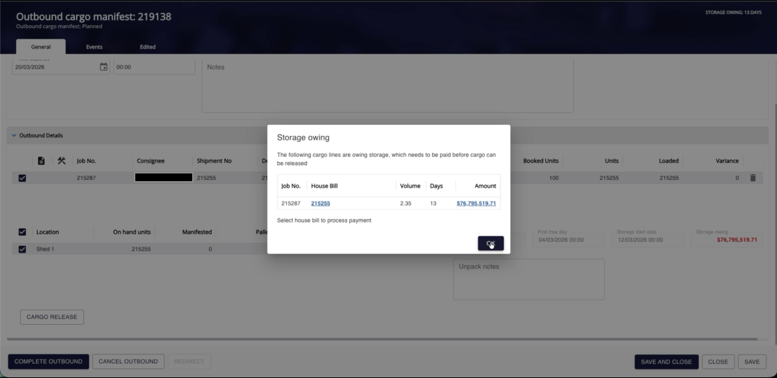777x378 pixels.
Task: Click the Booked Units column header
Action: pyautogui.click(x=541, y=161)
